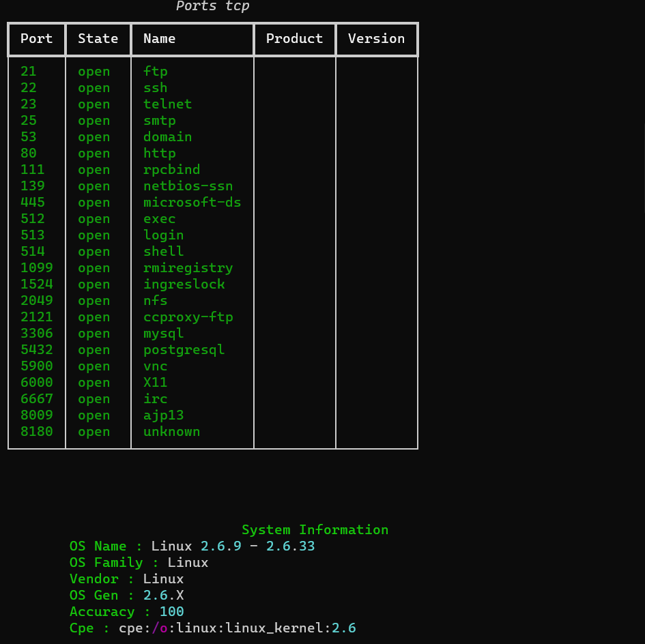645x644 pixels.
Task: Select port number 8180
Action: 37,431
